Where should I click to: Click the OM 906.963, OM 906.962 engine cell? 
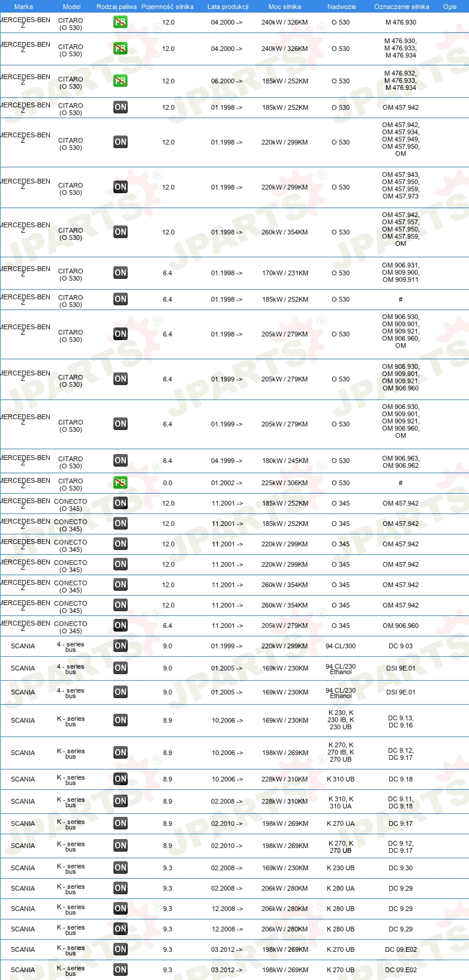click(401, 462)
